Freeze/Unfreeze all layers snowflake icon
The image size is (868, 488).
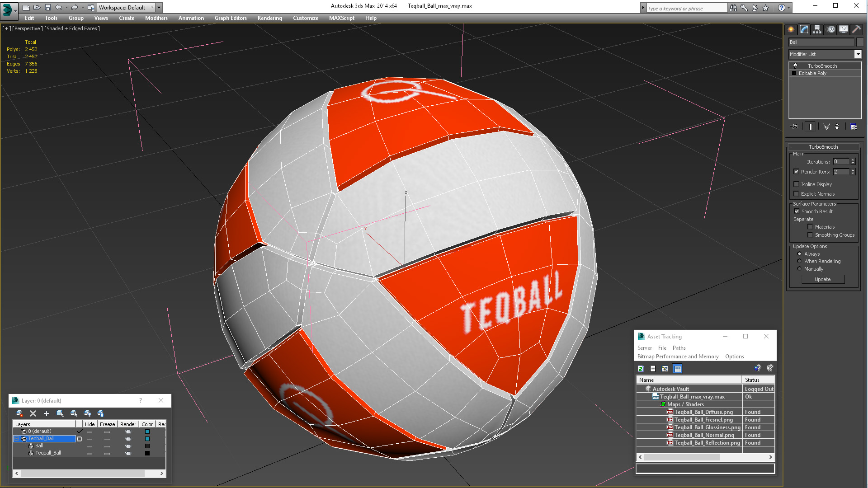click(101, 413)
